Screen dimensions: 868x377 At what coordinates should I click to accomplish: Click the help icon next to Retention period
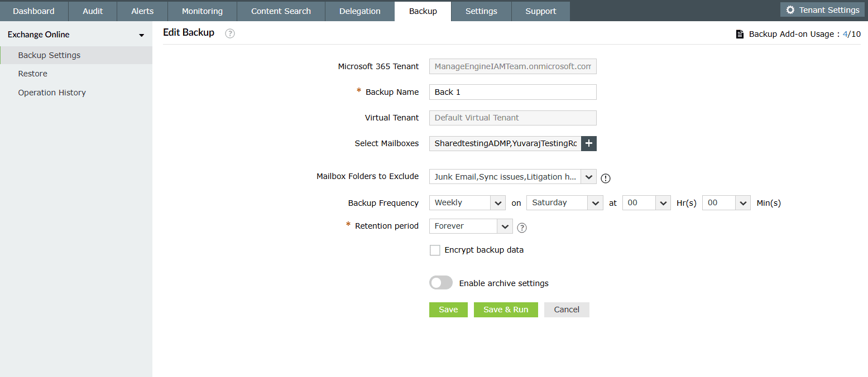522,228
